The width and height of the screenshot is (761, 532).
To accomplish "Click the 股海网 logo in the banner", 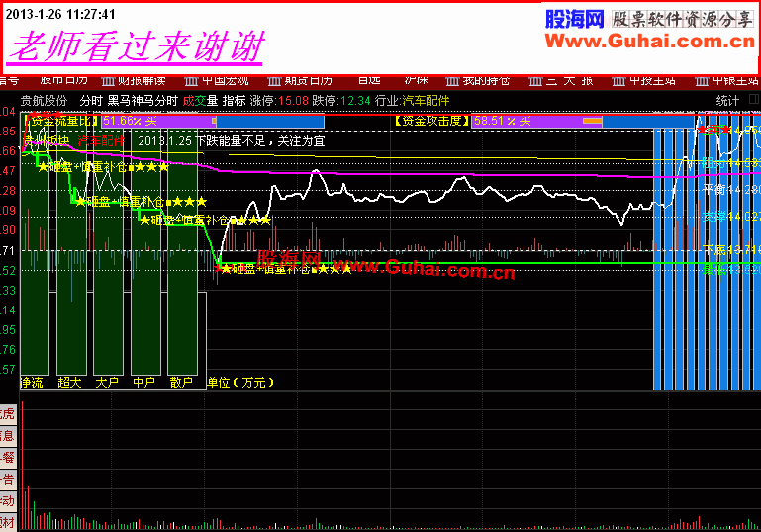I will click(575, 20).
